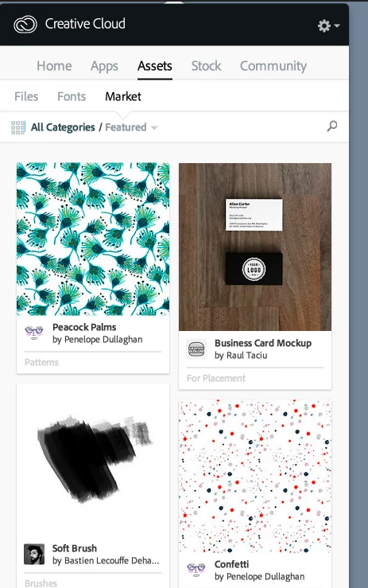
Task: Open the Business Card Mockup thumbnail
Action: point(255,247)
